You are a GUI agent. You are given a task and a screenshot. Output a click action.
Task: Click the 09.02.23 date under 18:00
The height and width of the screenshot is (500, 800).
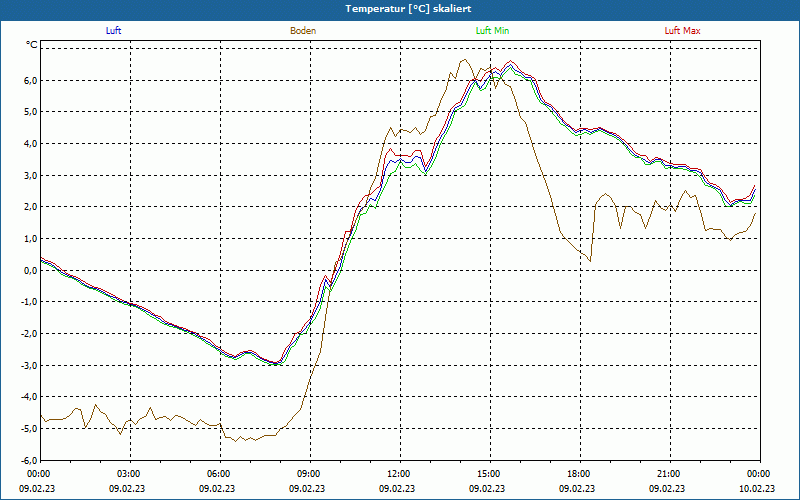[577, 488]
